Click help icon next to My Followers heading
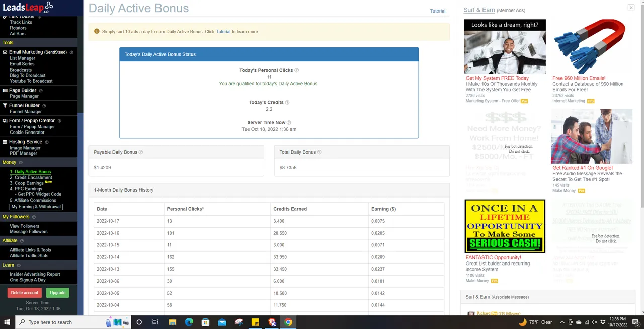 click(34, 217)
